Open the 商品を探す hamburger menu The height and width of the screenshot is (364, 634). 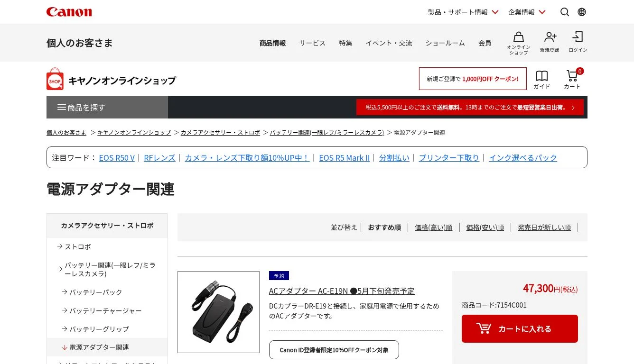(107, 107)
